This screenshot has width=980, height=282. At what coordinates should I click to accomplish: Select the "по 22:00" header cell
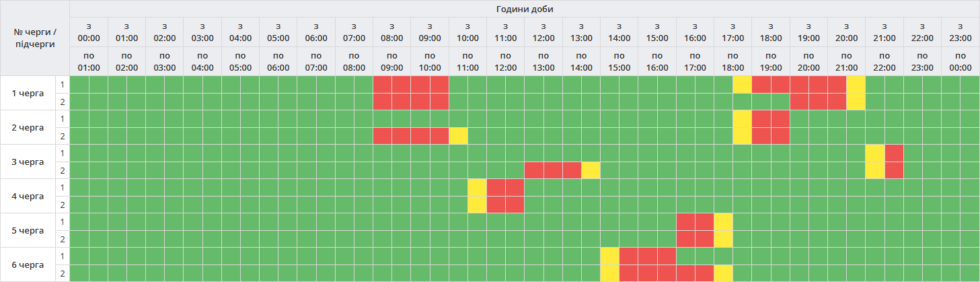tap(884, 61)
